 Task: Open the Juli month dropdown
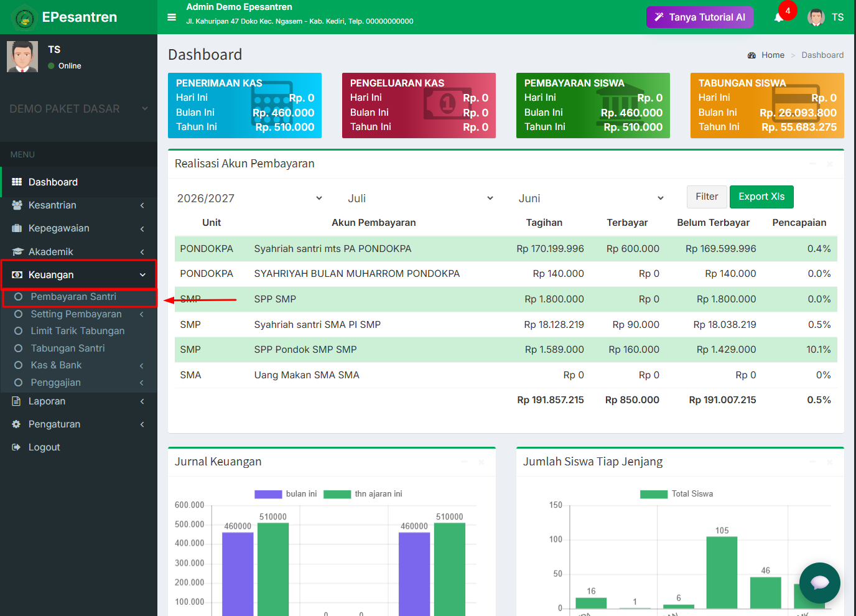[x=421, y=198]
